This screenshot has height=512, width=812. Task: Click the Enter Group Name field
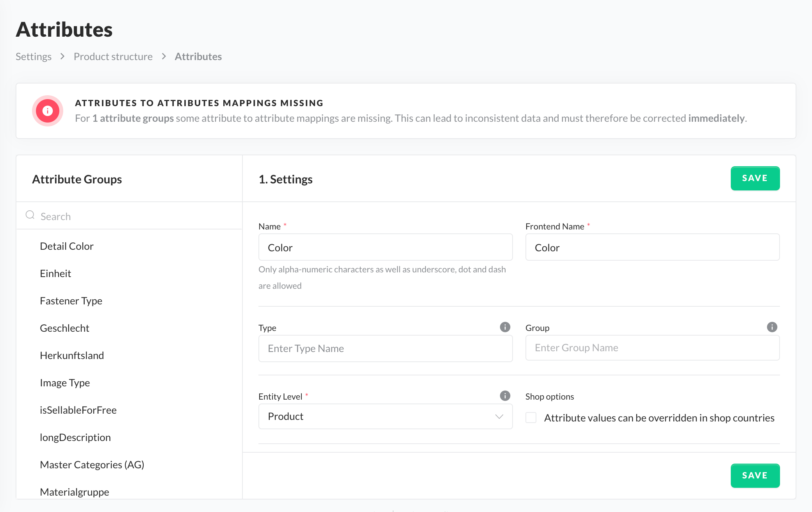[x=652, y=348]
